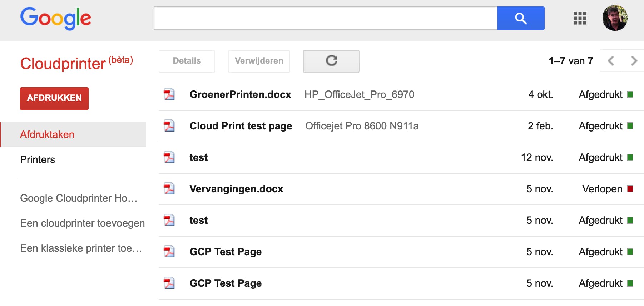Click the Cloud Print test page icon
This screenshot has width=644, height=306.
[x=169, y=126]
